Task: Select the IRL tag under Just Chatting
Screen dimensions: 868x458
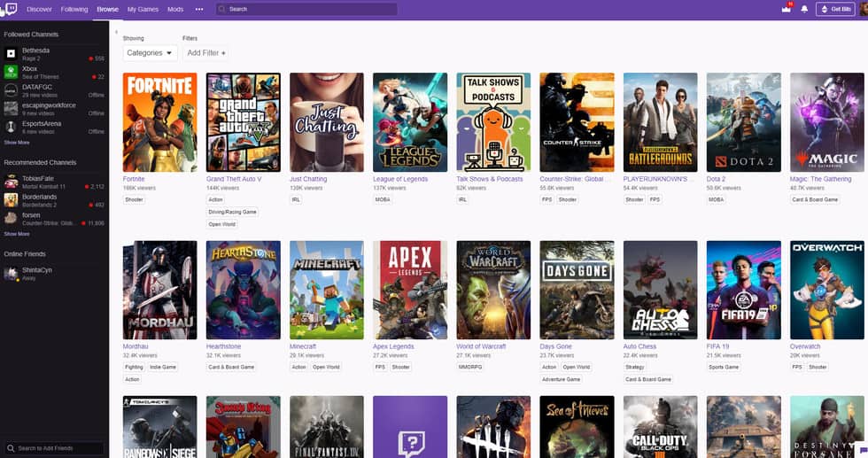Action: pyautogui.click(x=296, y=199)
